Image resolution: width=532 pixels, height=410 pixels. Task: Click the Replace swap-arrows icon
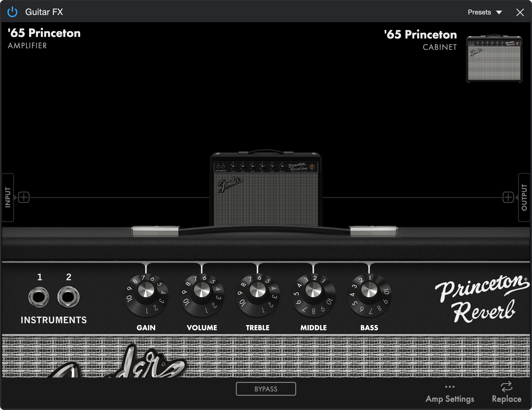(506, 387)
